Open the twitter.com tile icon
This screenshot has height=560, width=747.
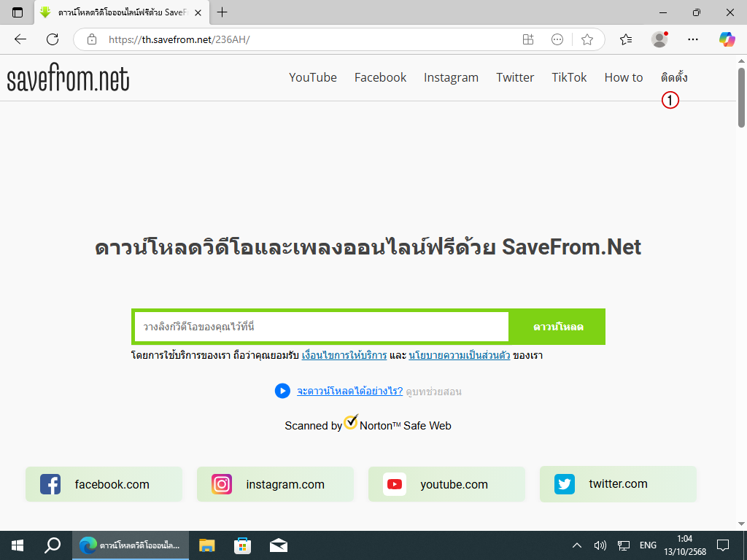(x=565, y=484)
